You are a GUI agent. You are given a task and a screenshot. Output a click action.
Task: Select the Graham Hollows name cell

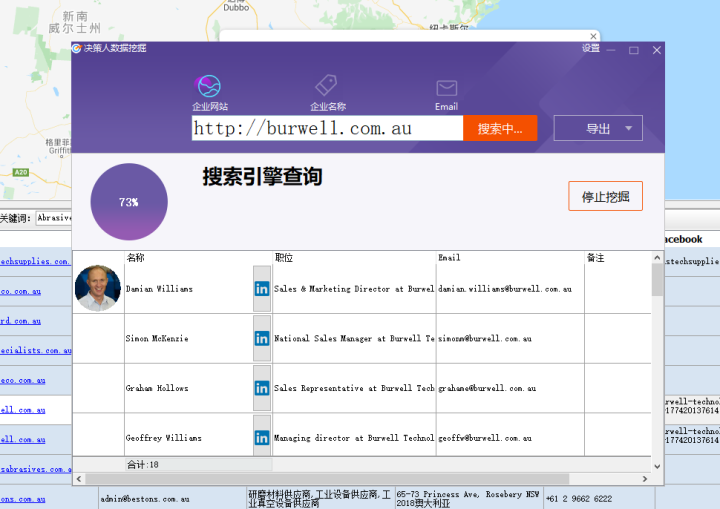[x=189, y=388]
